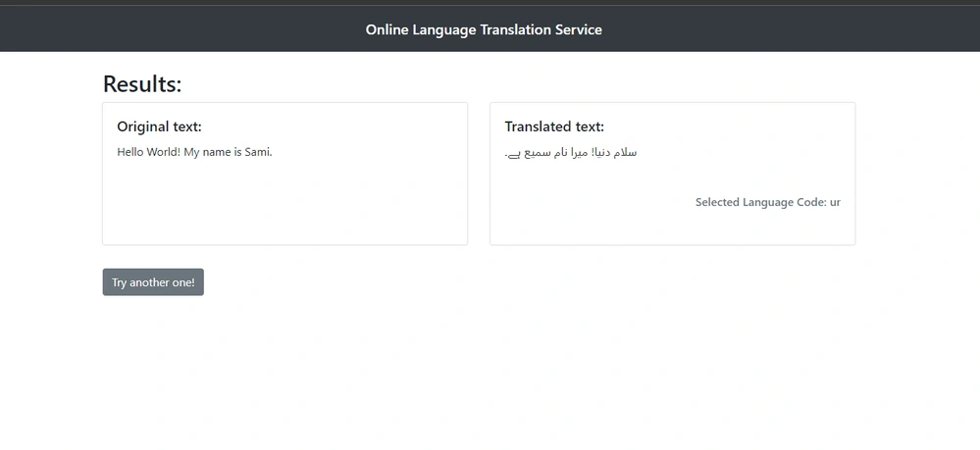Select the 'Translated text:' card heading
This screenshot has width=980, height=450.
[554, 126]
